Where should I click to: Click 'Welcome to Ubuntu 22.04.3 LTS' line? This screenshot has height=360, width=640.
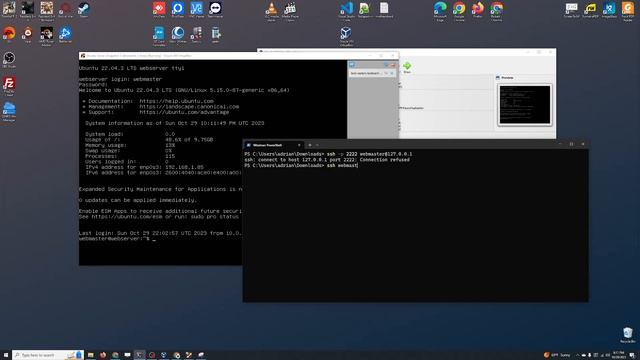point(184,90)
